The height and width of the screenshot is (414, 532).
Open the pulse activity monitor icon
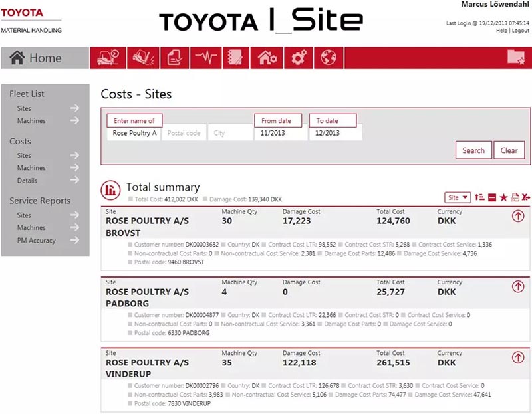coord(206,58)
